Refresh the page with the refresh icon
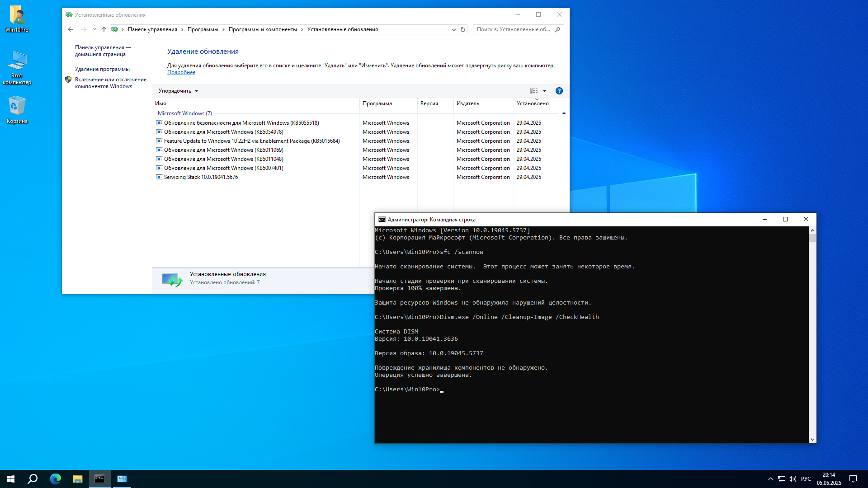The width and height of the screenshot is (868, 488). point(462,29)
